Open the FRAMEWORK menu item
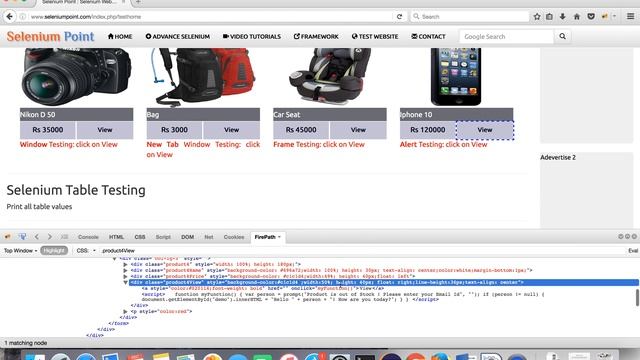The image size is (640, 360). 316,36
